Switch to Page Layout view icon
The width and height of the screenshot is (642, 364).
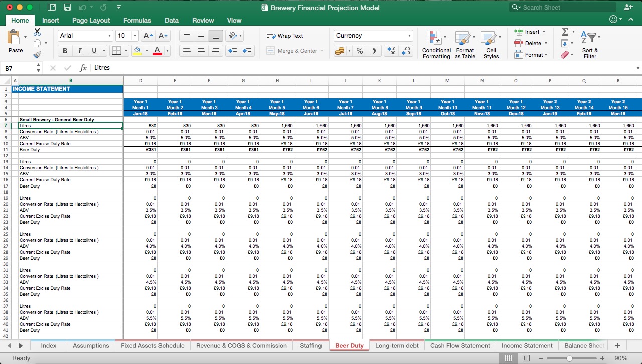pyautogui.click(x=526, y=358)
